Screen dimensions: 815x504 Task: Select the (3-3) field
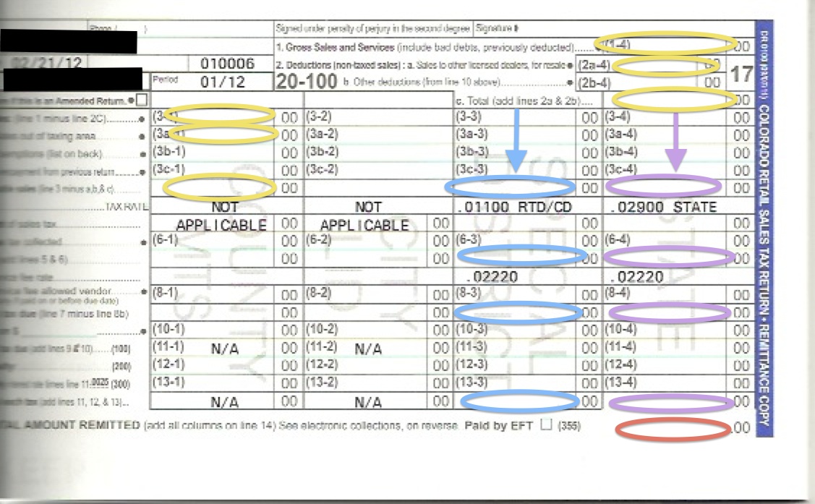[x=515, y=117]
